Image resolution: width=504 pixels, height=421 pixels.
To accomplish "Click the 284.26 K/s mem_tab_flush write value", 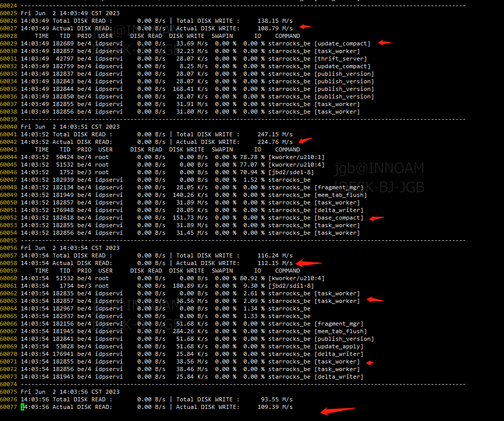I will pos(190,331).
